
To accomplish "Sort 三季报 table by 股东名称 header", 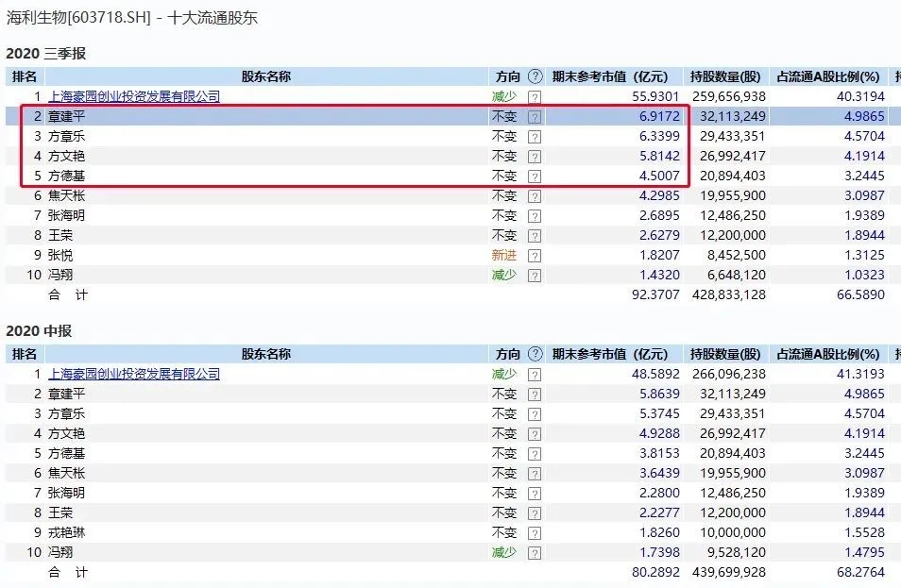I will click(x=266, y=76).
